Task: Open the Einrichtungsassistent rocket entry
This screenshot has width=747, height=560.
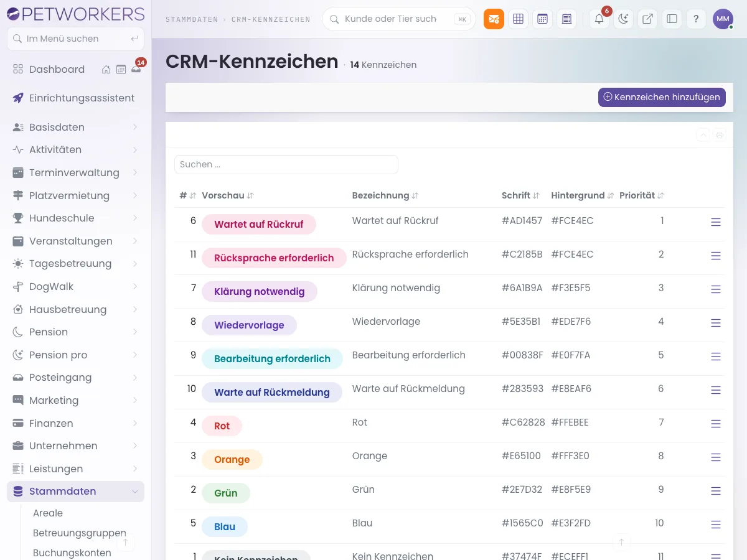Action: (x=75, y=98)
